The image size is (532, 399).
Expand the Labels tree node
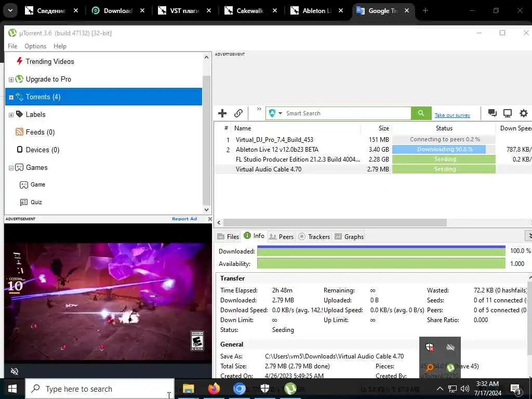(11, 115)
